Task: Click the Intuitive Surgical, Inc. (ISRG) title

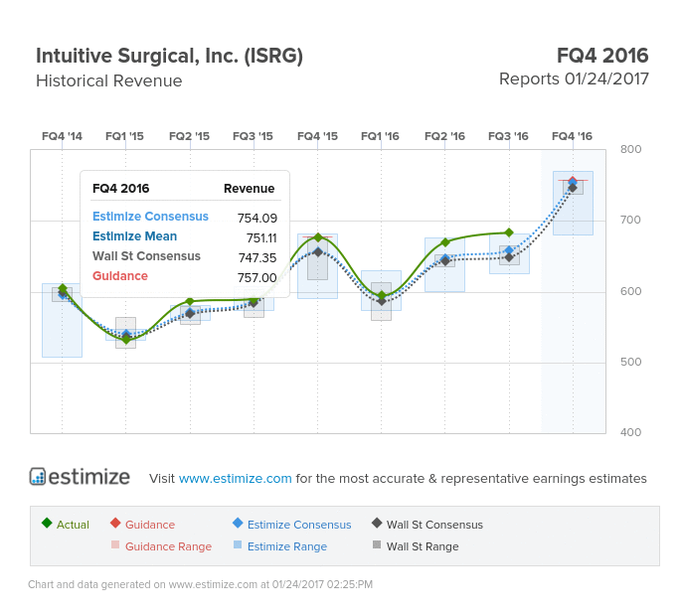Action: coord(169,56)
